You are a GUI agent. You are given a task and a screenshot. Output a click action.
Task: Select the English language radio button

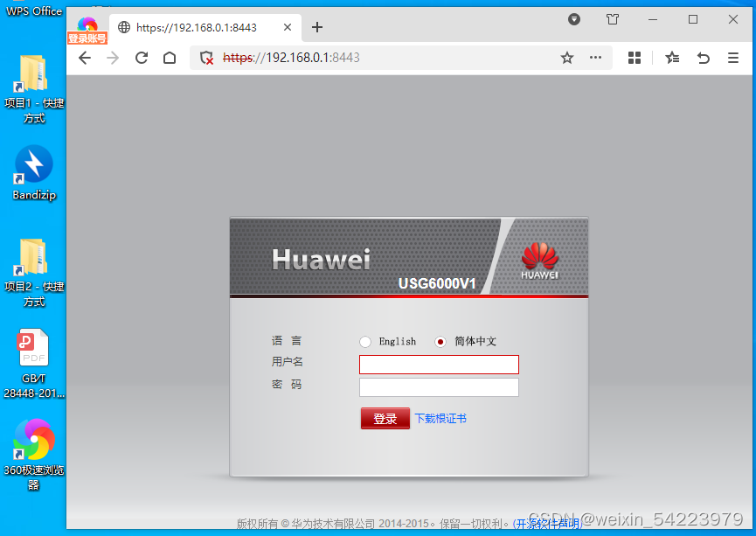click(365, 342)
